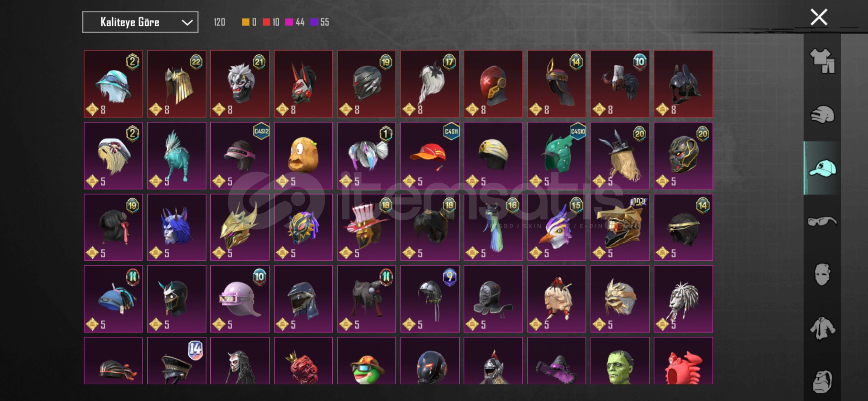Select the helmet category in sidebar
The width and height of the screenshot is (868, 401).
click(822, 114)
